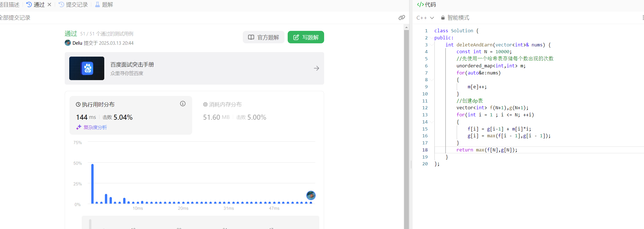
Task: Click 'class Solution {' line
Action: 456,31
